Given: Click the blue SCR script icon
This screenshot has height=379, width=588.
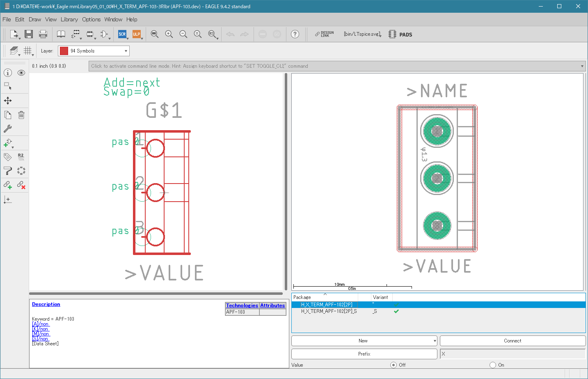Looking at the screenshot, I should (x=122, y=34).
